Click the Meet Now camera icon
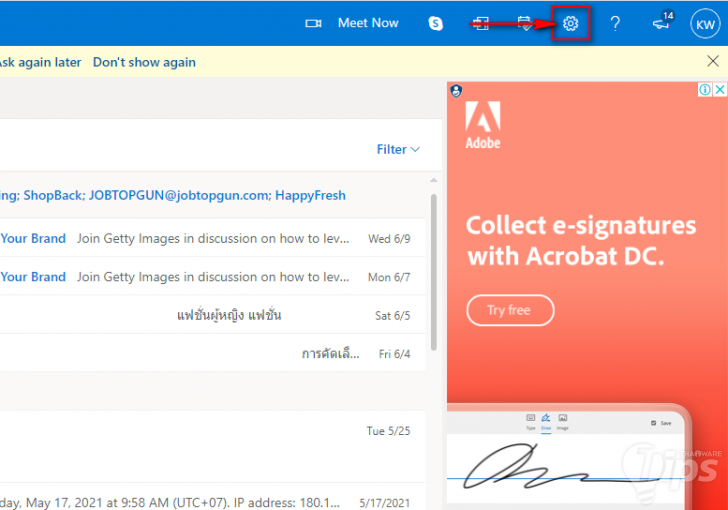Viewport: 728px width, 510px height. (x=313, y=23)
